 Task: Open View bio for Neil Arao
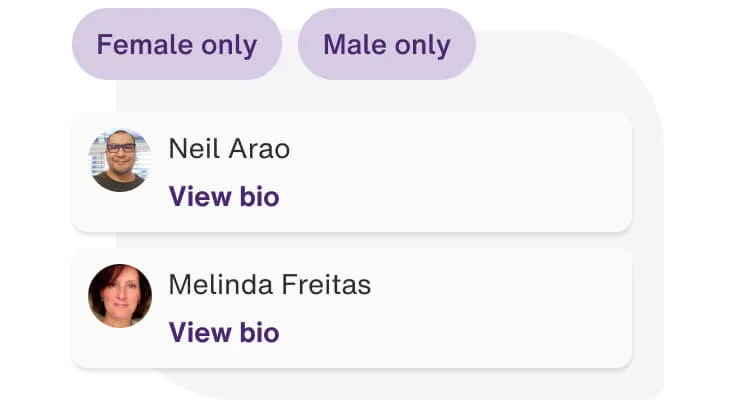(224, 196)
